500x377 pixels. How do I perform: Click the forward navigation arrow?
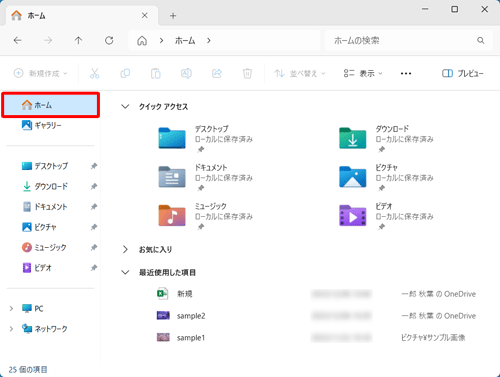[x=48, y=41]
